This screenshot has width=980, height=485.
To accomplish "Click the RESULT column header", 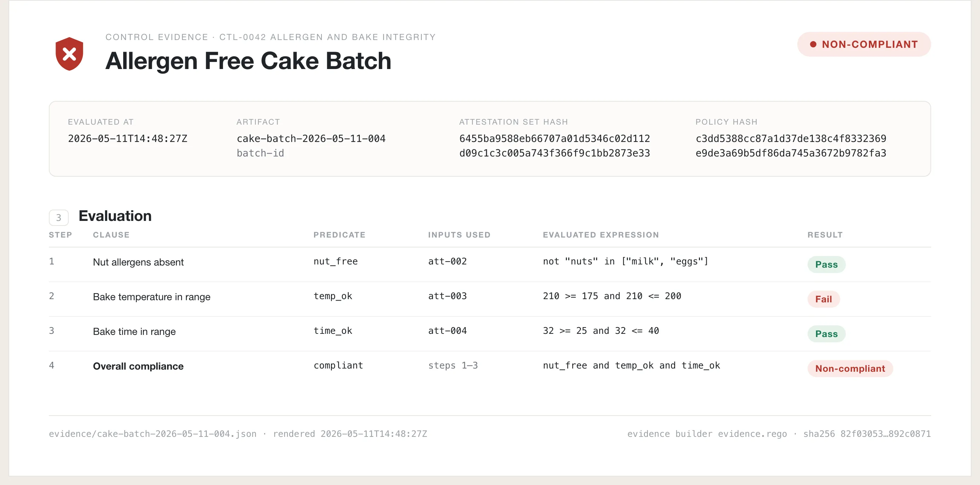I will 825,235.
